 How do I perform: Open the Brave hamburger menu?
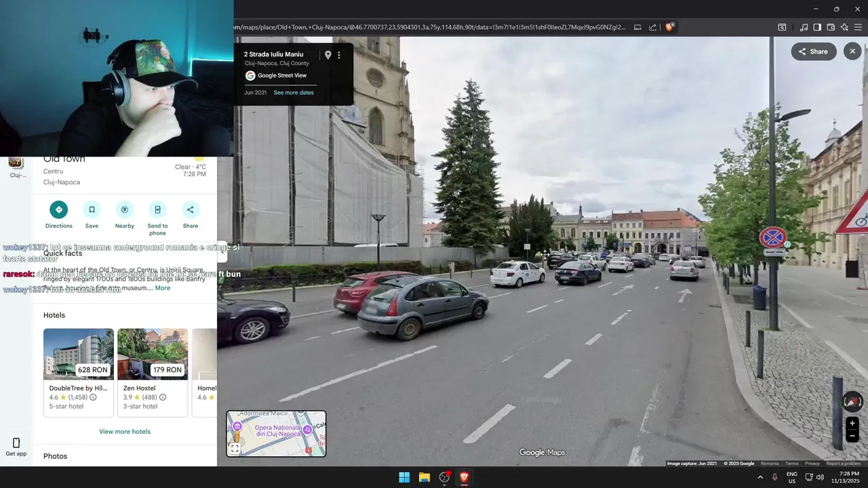(x=858, y=27)
